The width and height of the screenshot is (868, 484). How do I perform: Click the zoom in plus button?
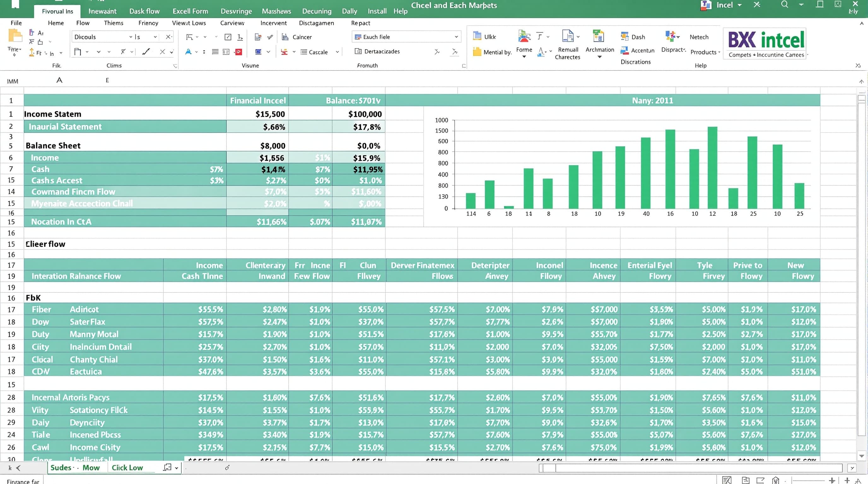(832, 480)
